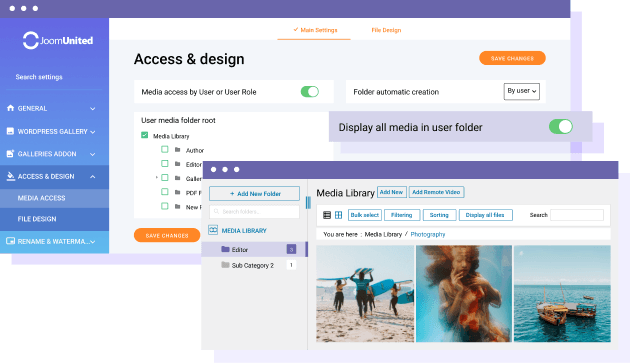This screenshot has height=363, width=630.
Task: Click the MEDIA LIBRARY sidebar heading
Action: [x=244, y=231]
